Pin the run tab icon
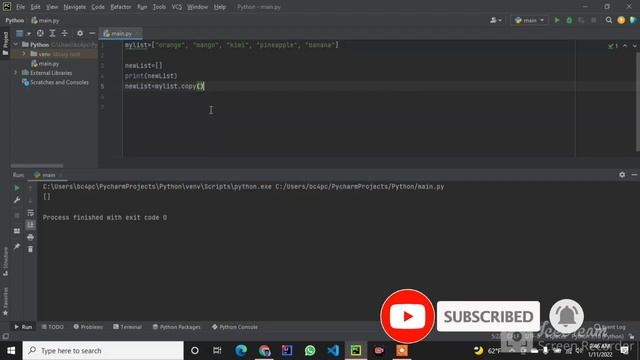The width and height of the screenshot is (640, 360). (17, 246)
